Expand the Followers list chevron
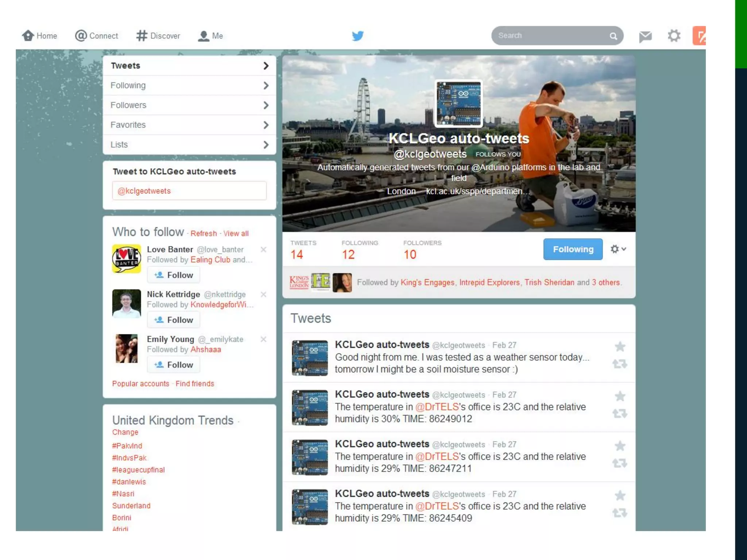The width and height of the screenshot is (747, 560). tap(266, 105)
